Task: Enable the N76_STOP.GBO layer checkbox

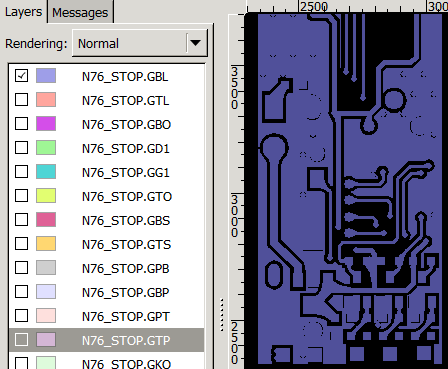Action: point(22,124)
